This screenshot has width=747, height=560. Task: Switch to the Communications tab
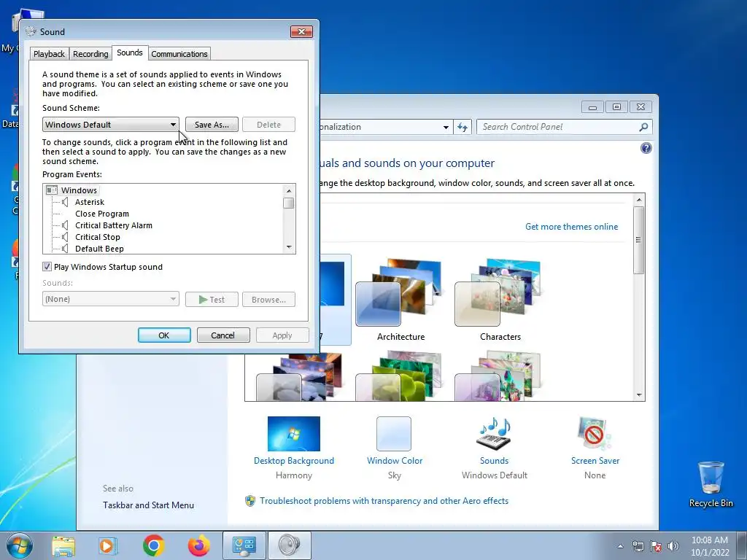tap(179, 54)
